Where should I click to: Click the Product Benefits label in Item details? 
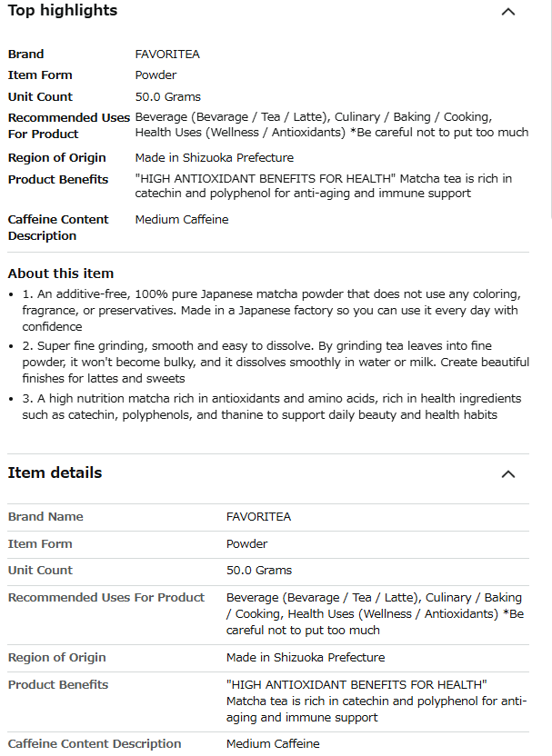(x=58, y=685)
